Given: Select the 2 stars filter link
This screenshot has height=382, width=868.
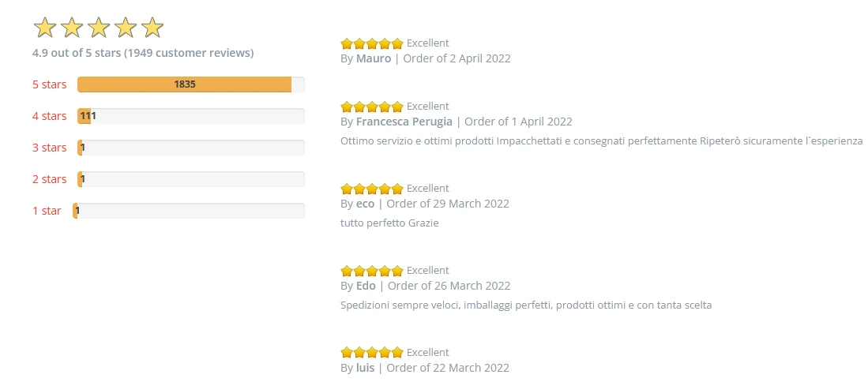Looking at the screenshot, I should pyautogui.click(x=49, y=179).
